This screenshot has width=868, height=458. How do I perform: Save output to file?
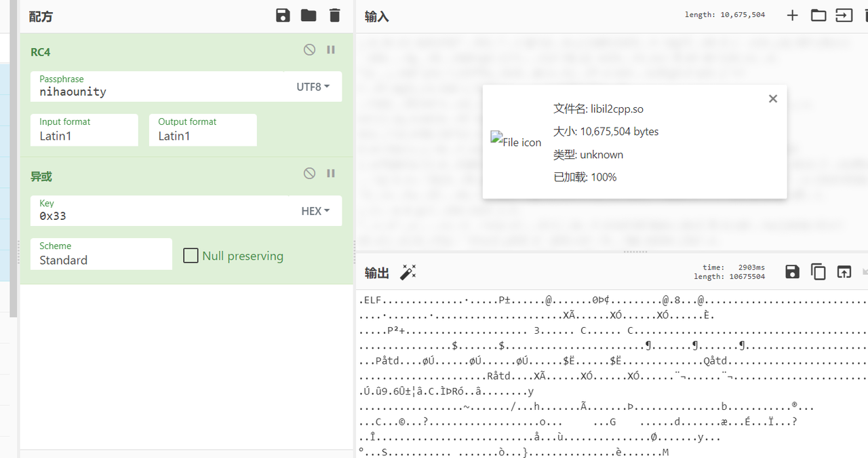[792, 272]
